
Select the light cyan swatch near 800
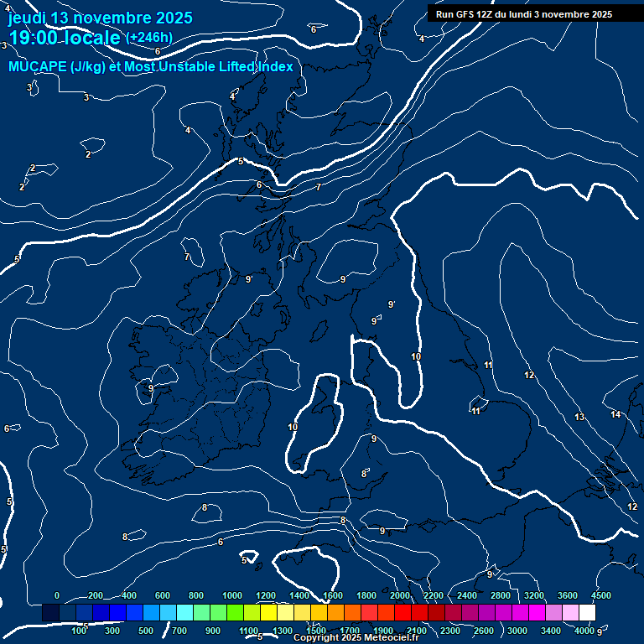[184, 612]
